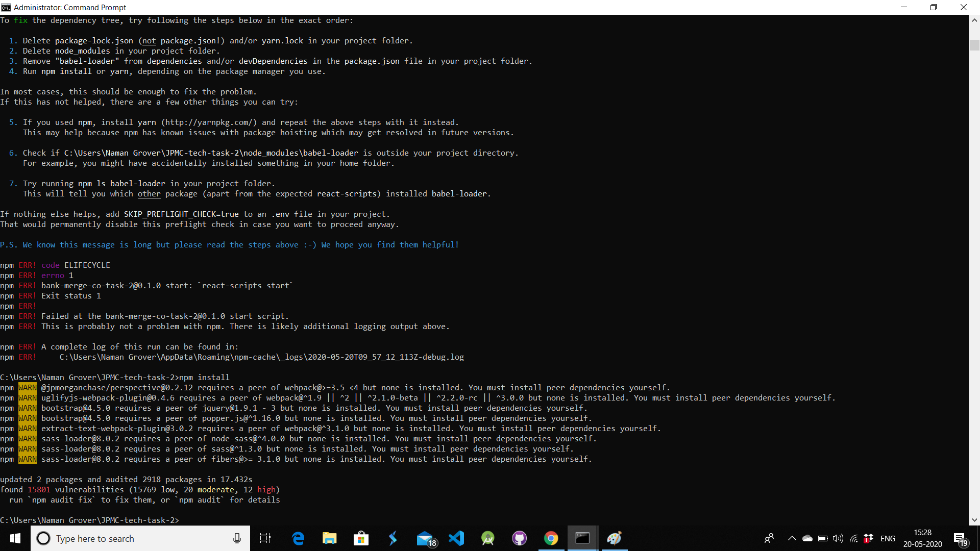Launch Google Chrome from the taskbar

[x=551, y=538]
